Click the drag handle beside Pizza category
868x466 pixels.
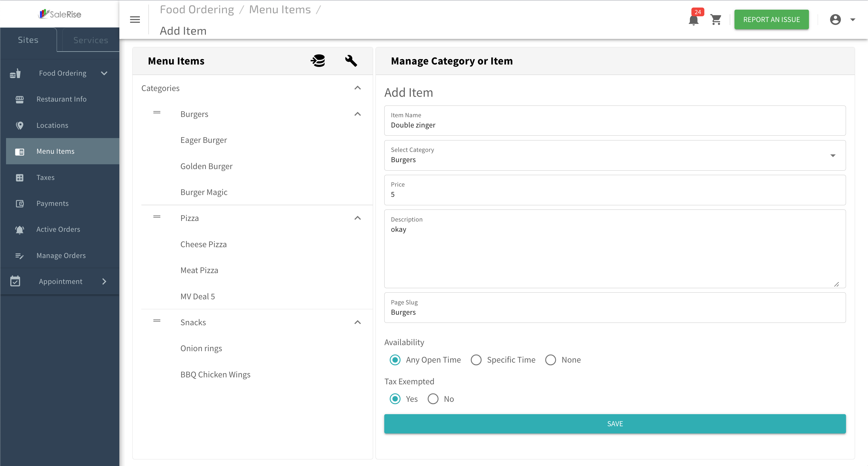click(x=157, y=217)
